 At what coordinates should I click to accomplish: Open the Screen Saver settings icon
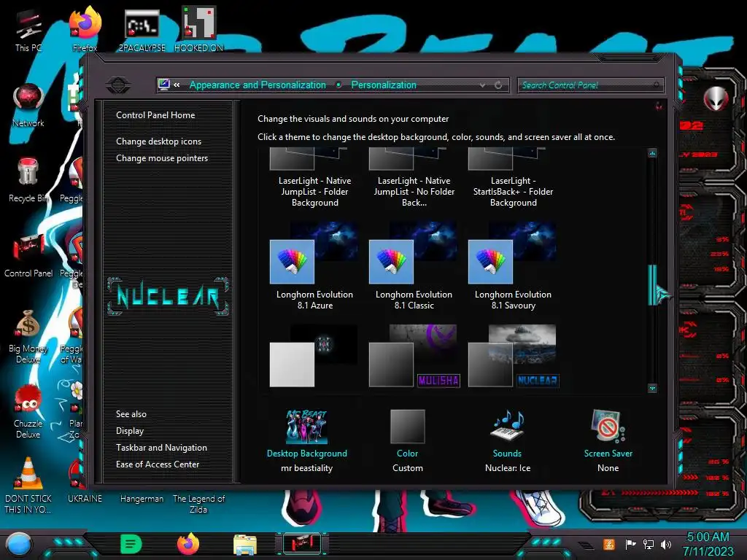click(608, 427)
